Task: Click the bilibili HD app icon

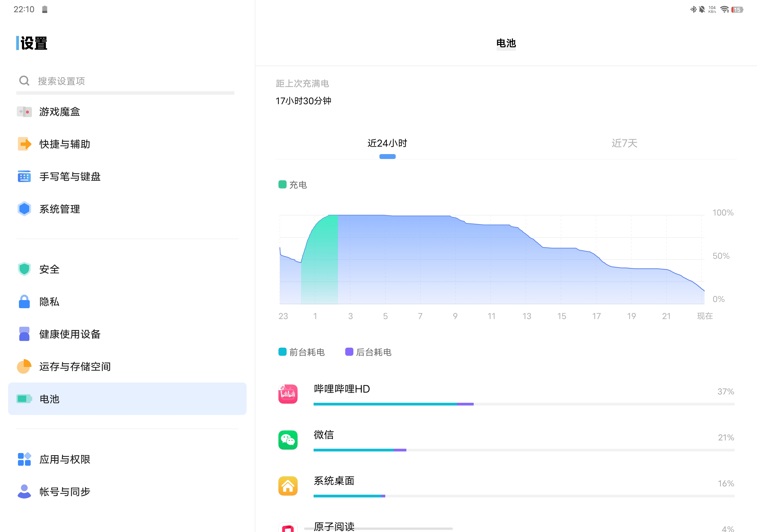Action: point(288,394)
